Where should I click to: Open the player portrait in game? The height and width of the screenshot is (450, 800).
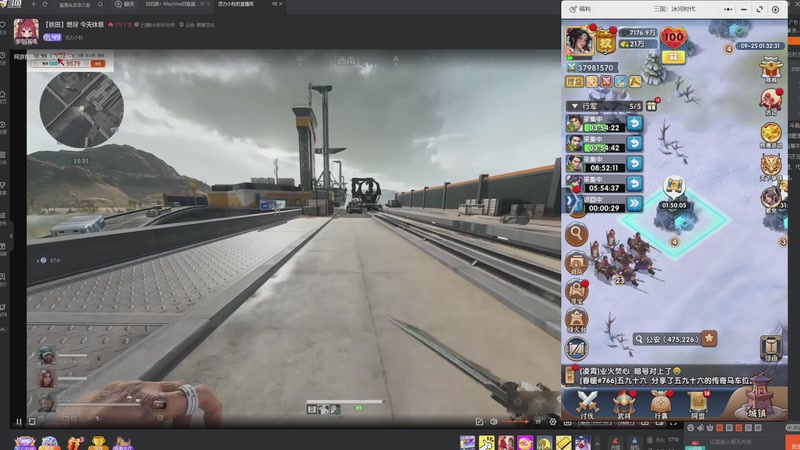(x=579, y=39)
